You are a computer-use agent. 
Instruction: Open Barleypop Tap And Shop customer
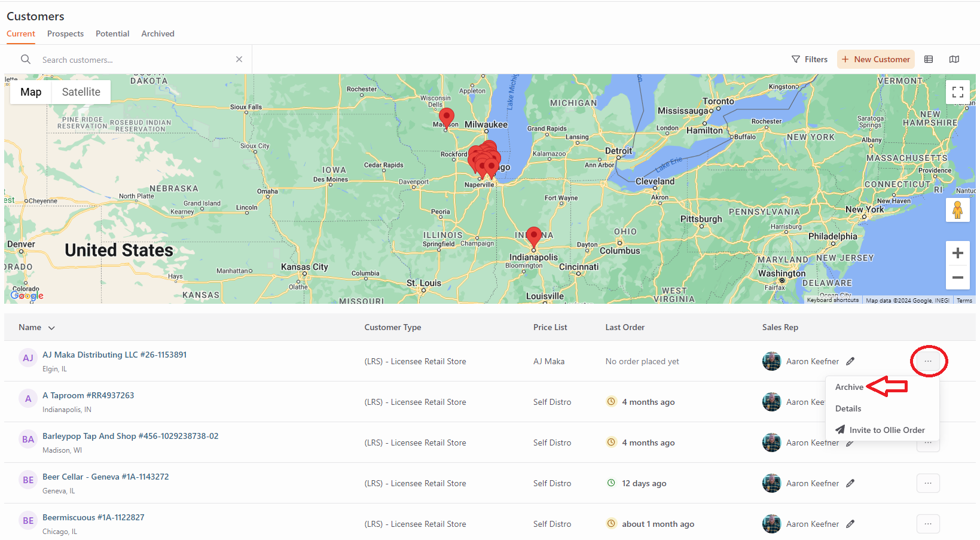(x=130, y=436)
